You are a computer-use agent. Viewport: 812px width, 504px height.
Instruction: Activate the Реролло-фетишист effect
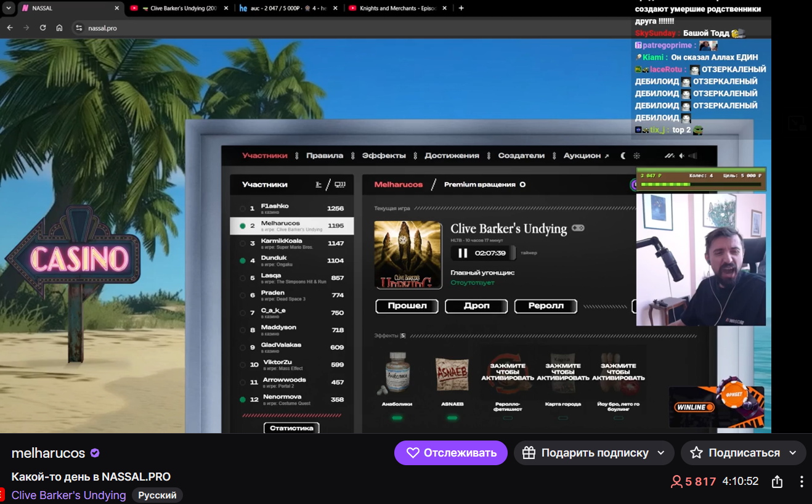coord(508,373)
